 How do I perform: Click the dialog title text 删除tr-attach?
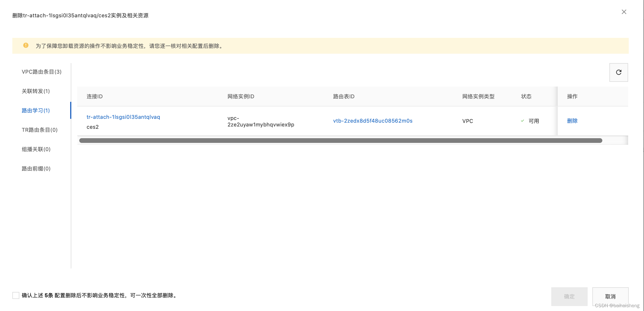(x=80, y=15)
